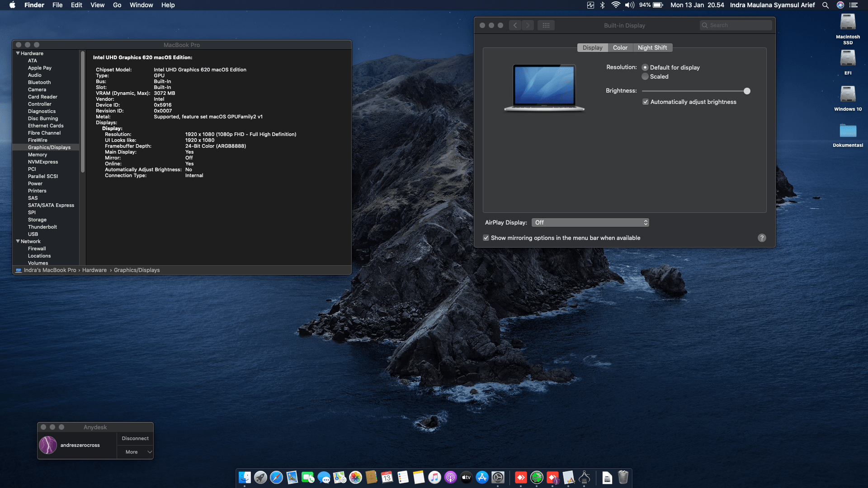Select USB in the Hardware list
Viewport: 868px width, 488px height.
click(x=33, y=234)
